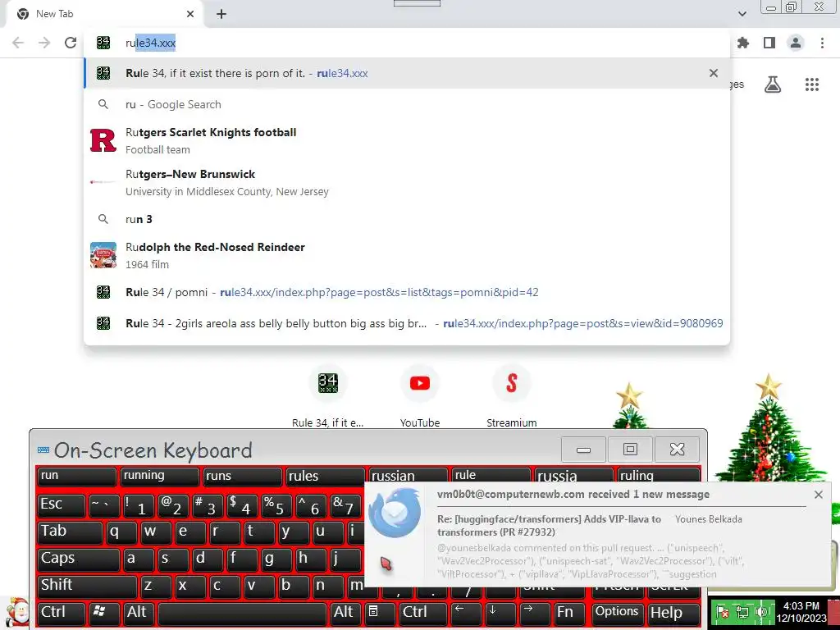Tap the Tab key on On-Screen Keyboard
Viewport: 840px width, 630px height.
pos(70,532)
